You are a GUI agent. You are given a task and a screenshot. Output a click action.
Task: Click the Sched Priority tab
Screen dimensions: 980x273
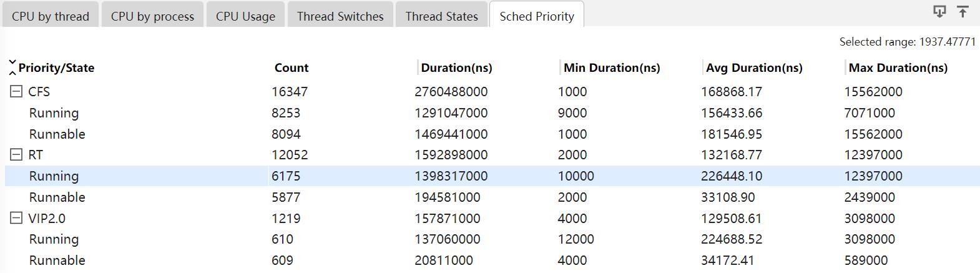coord(537,16)
